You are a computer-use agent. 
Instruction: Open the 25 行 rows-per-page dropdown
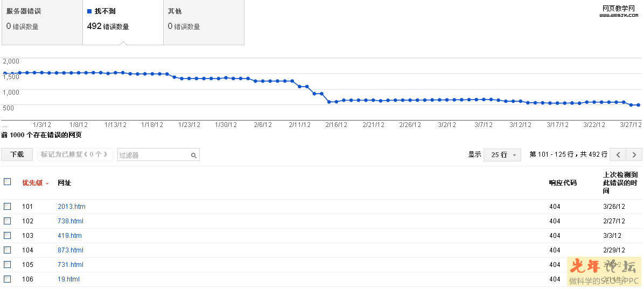click(x=502, y=154)
